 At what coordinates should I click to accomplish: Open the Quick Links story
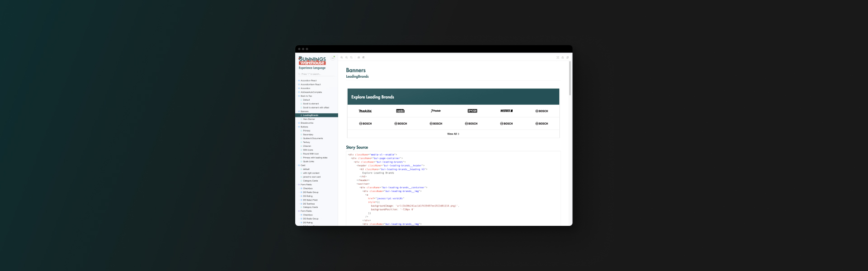308,161
